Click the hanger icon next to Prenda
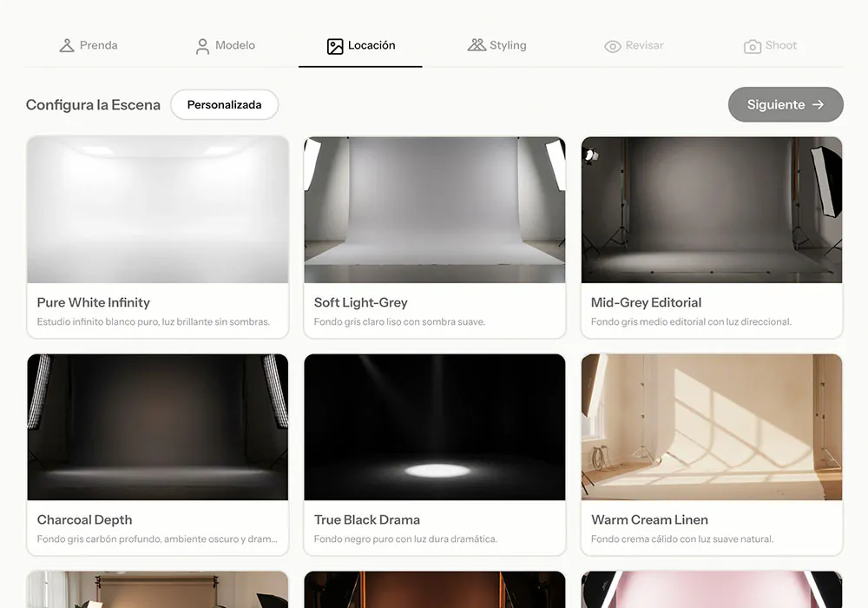The height and width of the screenshot is (608, 868). tap(67, 45)
